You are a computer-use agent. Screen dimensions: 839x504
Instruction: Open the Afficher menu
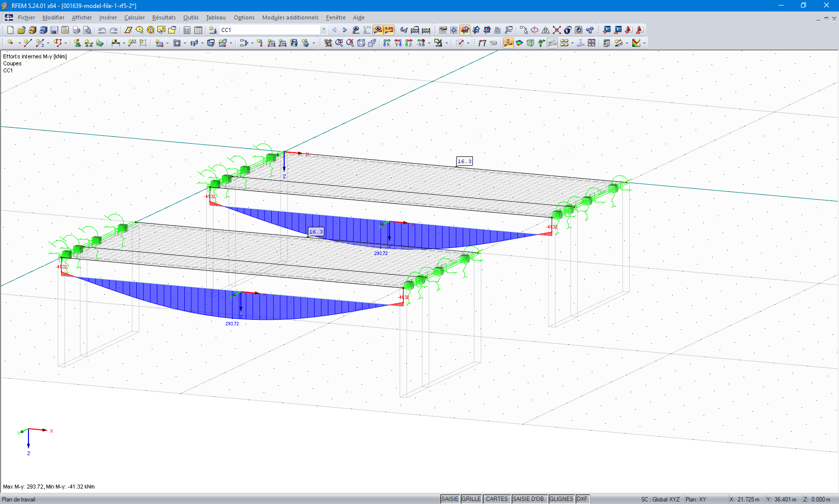(x=82, y=17)
